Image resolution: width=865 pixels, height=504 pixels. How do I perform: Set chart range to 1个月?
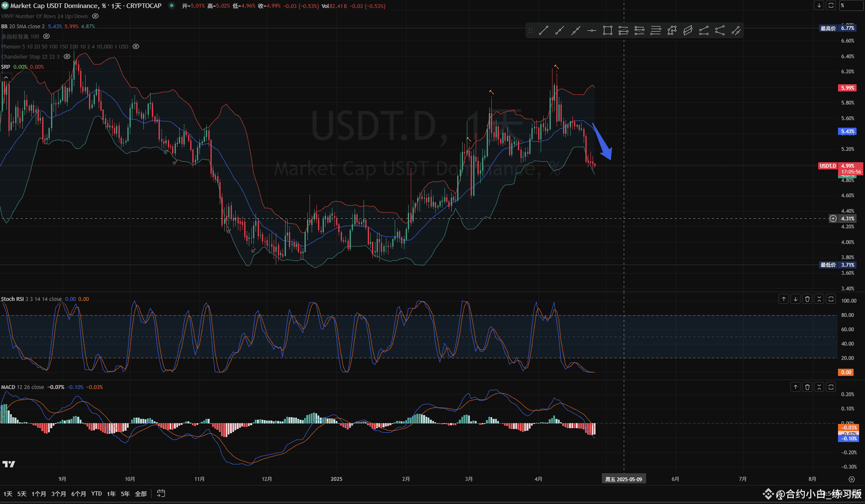pos(39,493)
